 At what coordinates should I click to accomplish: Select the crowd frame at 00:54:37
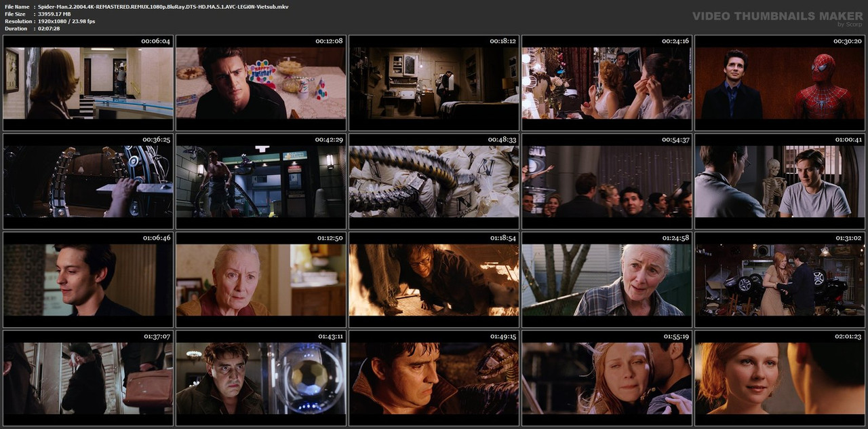pos(607,181)
